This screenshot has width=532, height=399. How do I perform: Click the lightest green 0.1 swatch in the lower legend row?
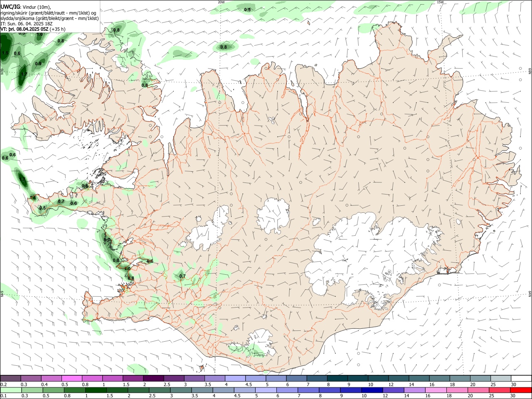click(x=11, y=390)
